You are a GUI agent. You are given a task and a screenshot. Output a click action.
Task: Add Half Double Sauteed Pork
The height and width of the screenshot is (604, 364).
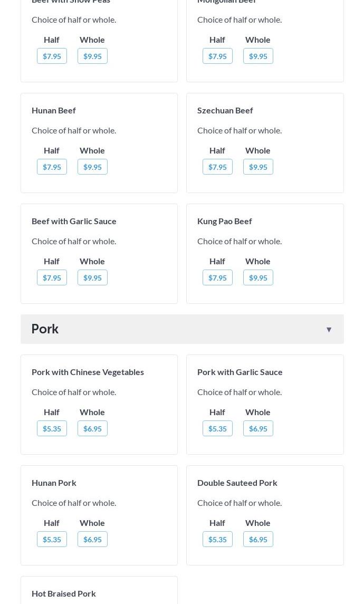click(x=217, y=539)
